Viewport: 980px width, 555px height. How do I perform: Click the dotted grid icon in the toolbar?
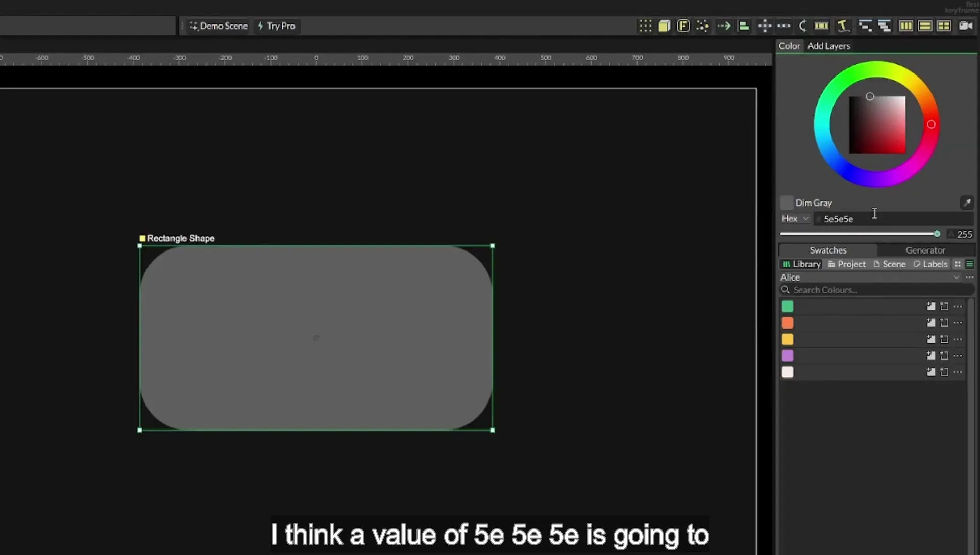click(645, 26)
